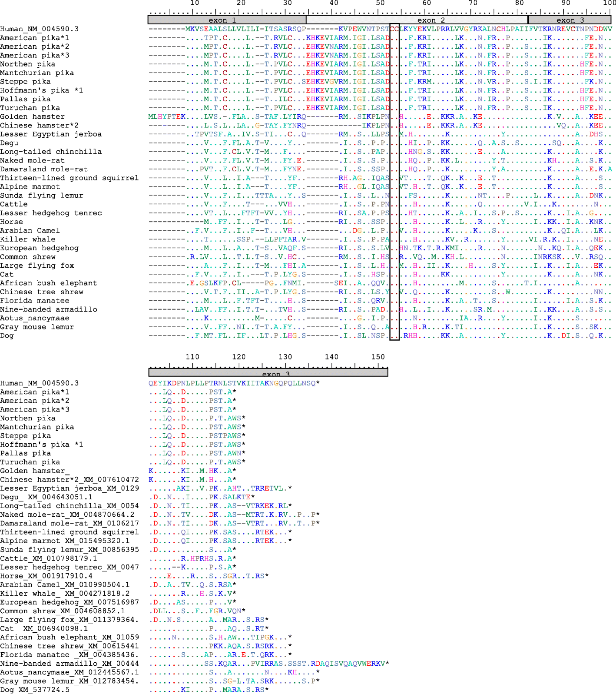Screen dimensions: 616x694
Task: Click 'Killer whale' label in first alignment block
Action: (x=28, y=239)
